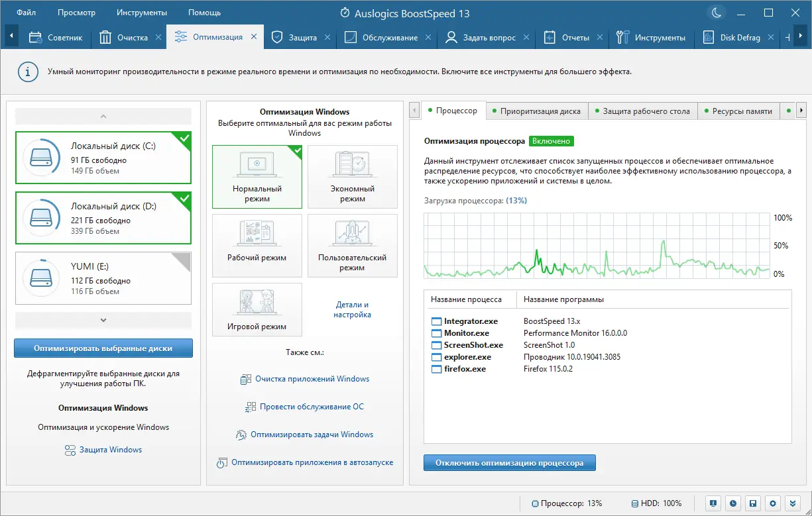Select Нормальный режим mode

[x=257, y=177]
